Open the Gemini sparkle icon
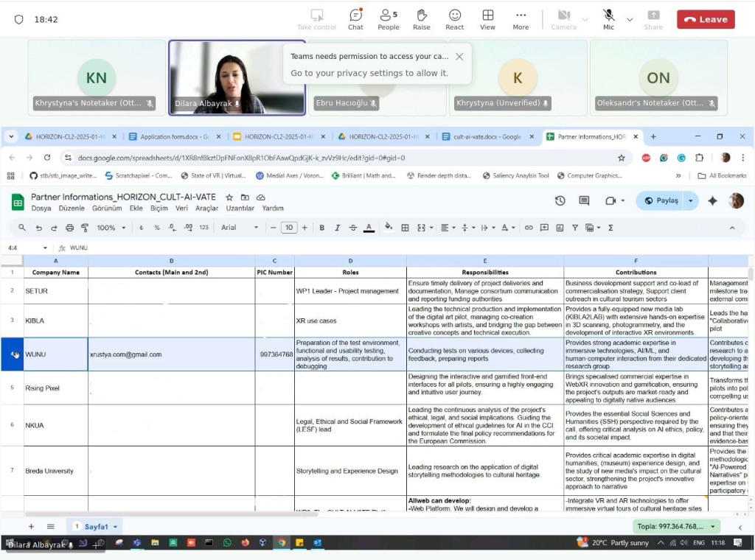 [x=713, y=200]
